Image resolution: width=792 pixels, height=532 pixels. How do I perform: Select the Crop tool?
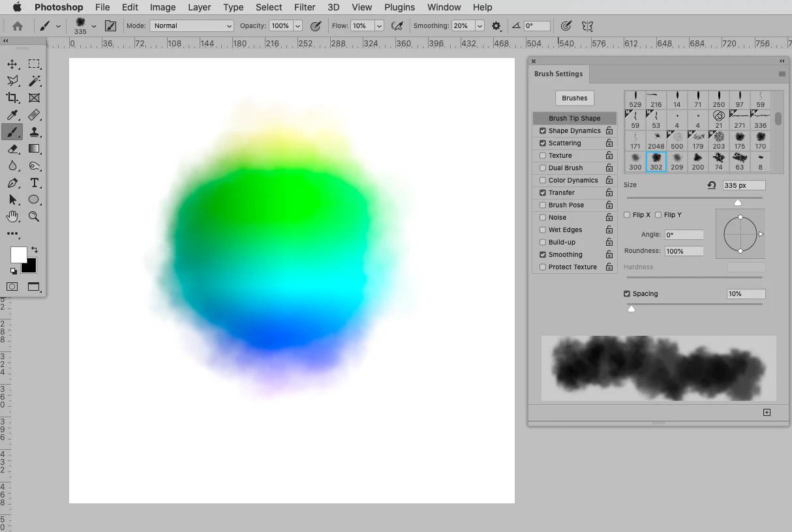pos(12,98)
